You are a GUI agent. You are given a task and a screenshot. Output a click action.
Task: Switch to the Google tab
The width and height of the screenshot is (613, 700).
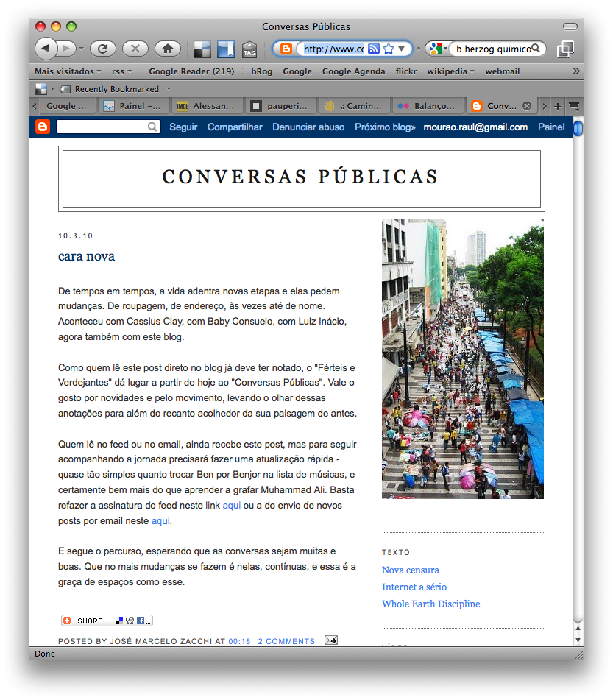(x=66, y=106)
